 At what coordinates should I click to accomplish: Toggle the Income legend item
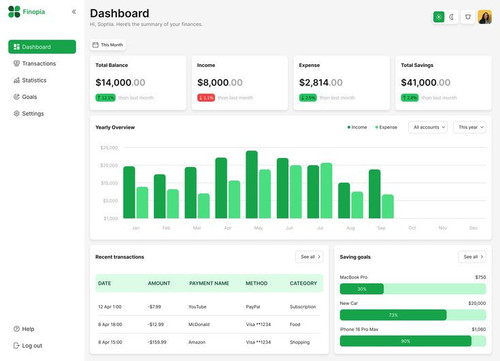357,127
